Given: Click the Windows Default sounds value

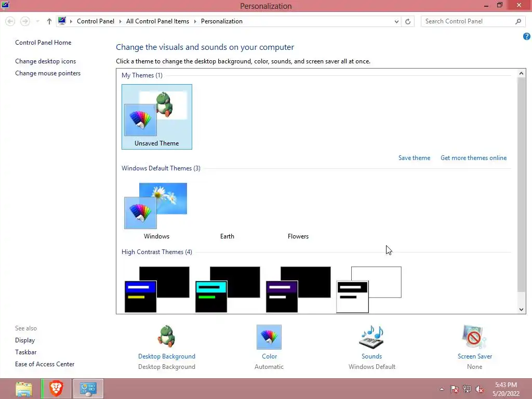Looking at the screenshot, I should [372, 367].
